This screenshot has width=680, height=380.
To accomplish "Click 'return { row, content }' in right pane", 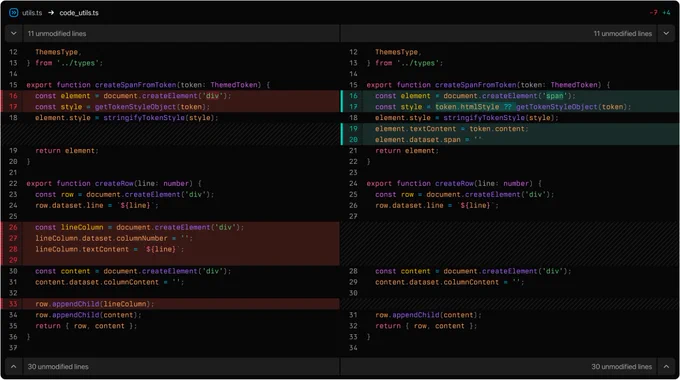I will [x=426, y=326].
